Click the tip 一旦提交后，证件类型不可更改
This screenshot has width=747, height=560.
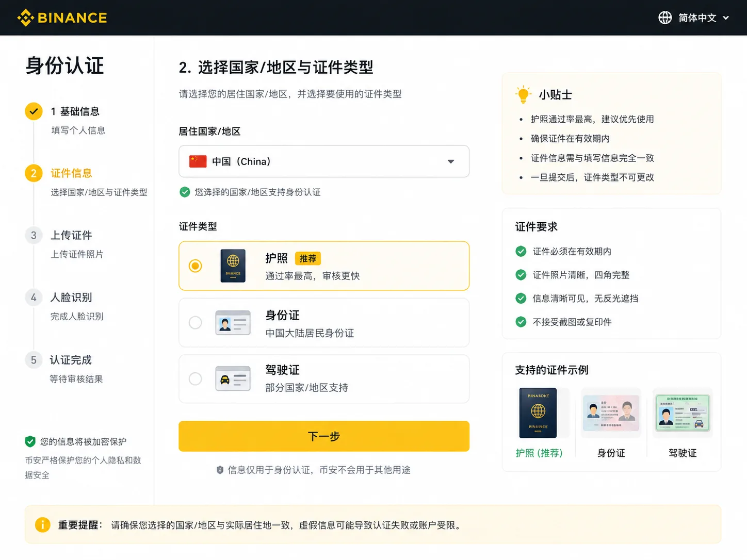point(592,177)
